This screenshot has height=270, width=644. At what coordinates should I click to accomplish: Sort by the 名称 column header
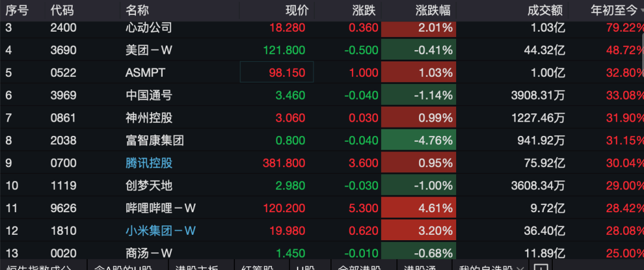click(137, 10)
